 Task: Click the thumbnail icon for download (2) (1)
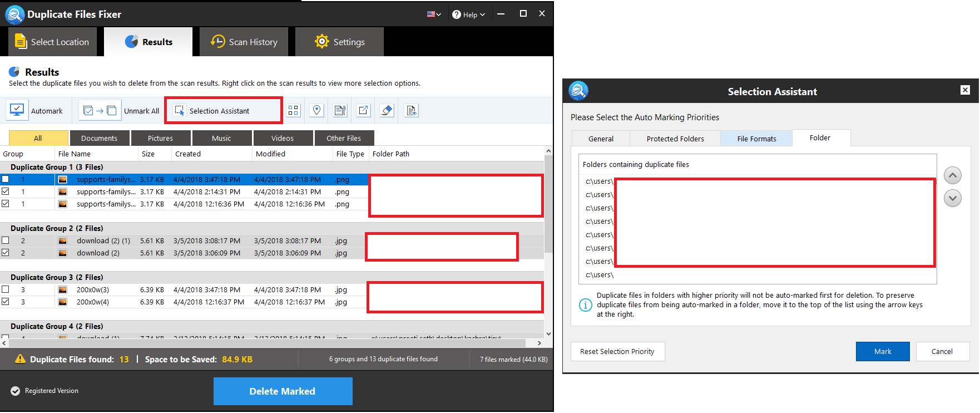click(x=63, y=241)
